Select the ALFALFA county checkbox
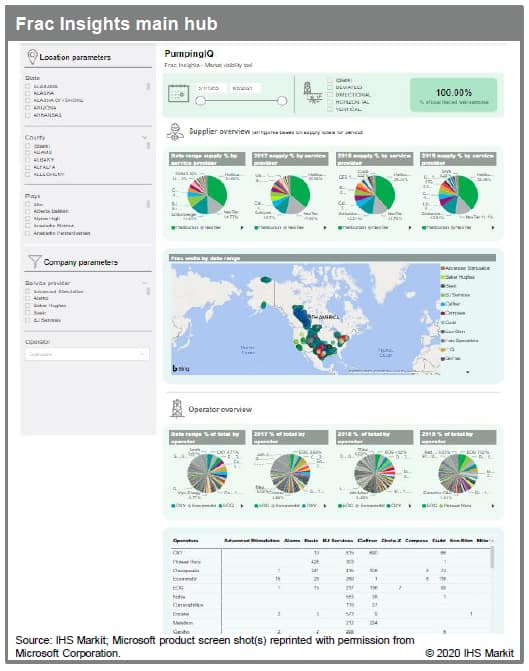 tap(28, 167)
